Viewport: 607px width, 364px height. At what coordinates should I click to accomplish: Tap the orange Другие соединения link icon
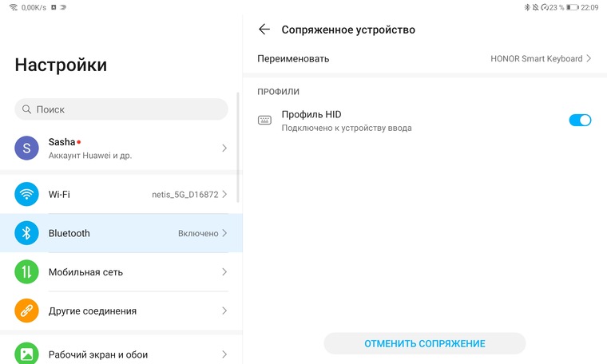click(26, 311)
